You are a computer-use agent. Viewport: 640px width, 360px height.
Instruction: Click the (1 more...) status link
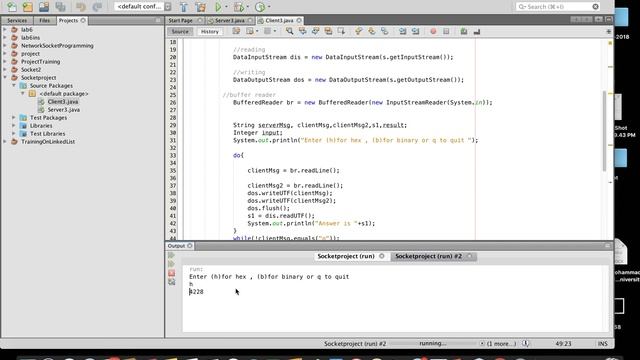(501, 344)
